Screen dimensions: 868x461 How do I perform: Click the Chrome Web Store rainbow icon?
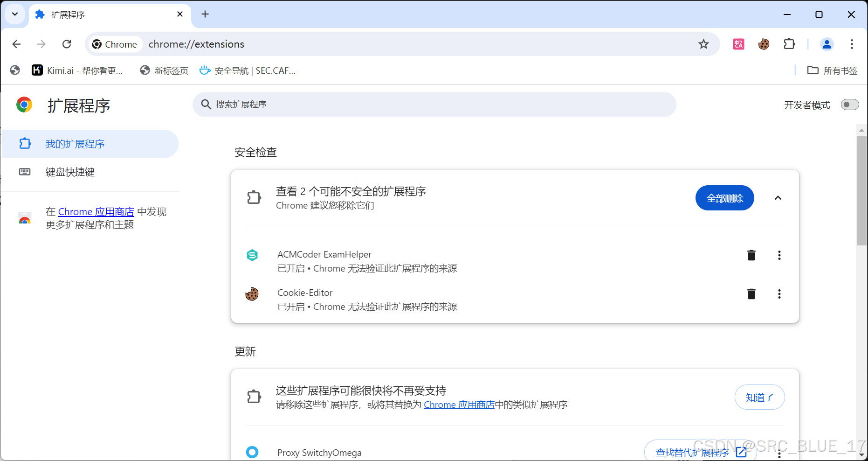coord(25,218)
